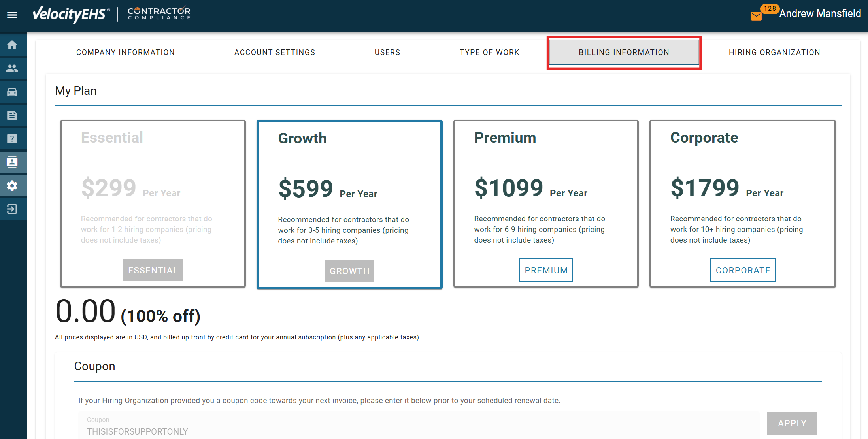Click the car/vehicle sidebar icon
The width and height of the screenshot is (868, 439).
click(12, 92)
